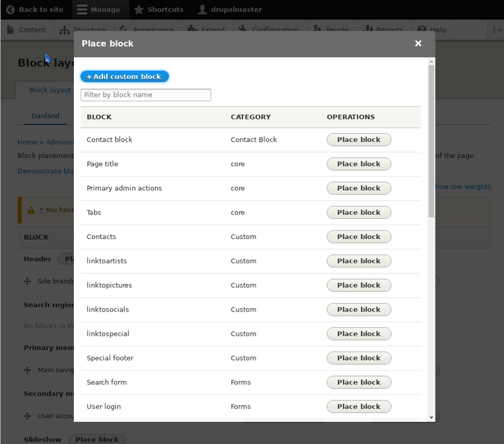Place the Special footer block
The width and height of the screenshot is (504, 444).
point(359,358)
